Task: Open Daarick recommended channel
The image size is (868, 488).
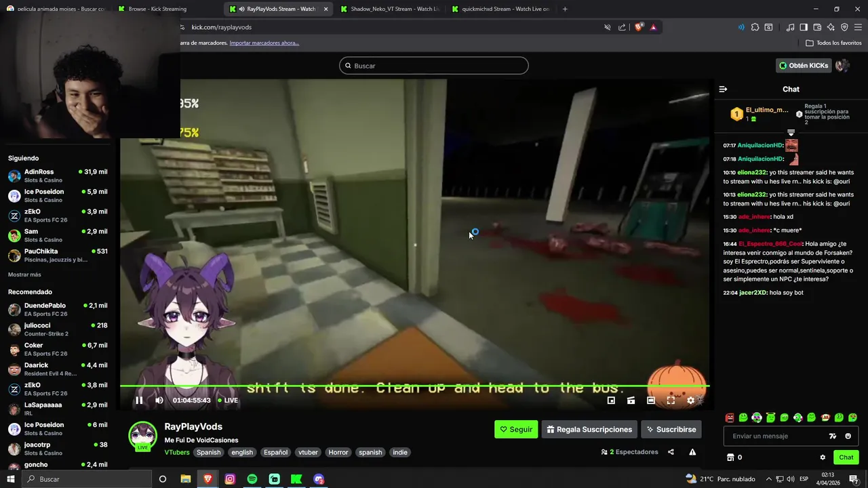Action: coord(58,369)
